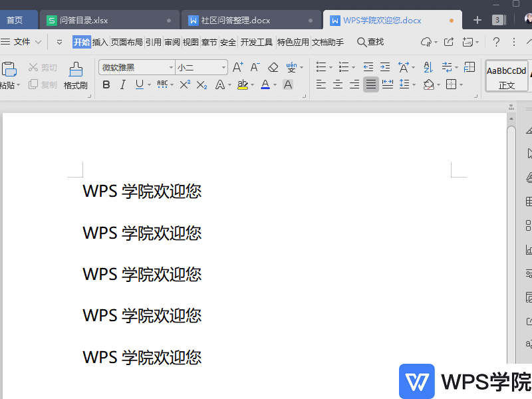This screenshot has height=399, width=532.
Task: Toggle Subscript X₂ formatting
Action: (202, 85)
